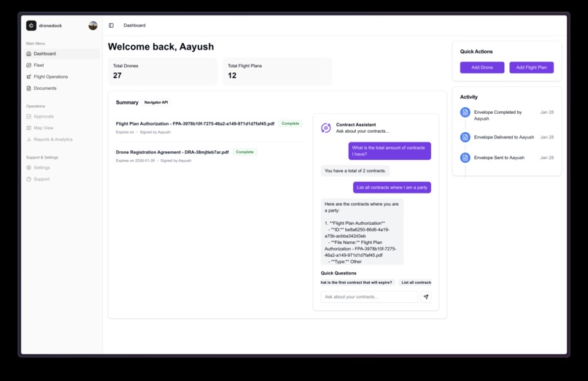This screenshot has height=381, width=588.
Task: Click 'Expires on 2026-01-28' text
Action: pyautogui.click(x=136, y=161)
